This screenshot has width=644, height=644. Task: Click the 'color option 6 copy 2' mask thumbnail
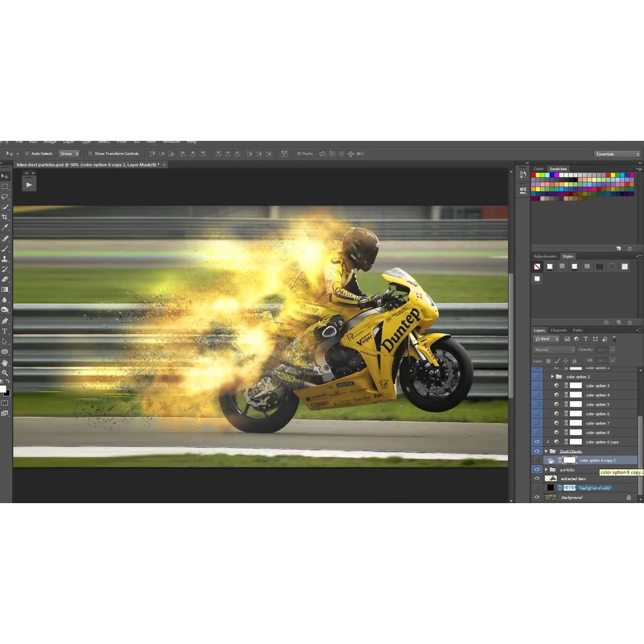point(569,460)
